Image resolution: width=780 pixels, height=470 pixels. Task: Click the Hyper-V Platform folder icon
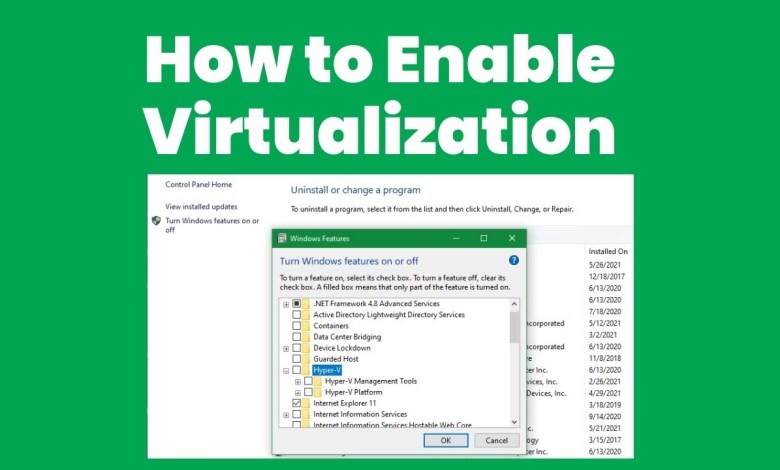[x=318, y=392]
